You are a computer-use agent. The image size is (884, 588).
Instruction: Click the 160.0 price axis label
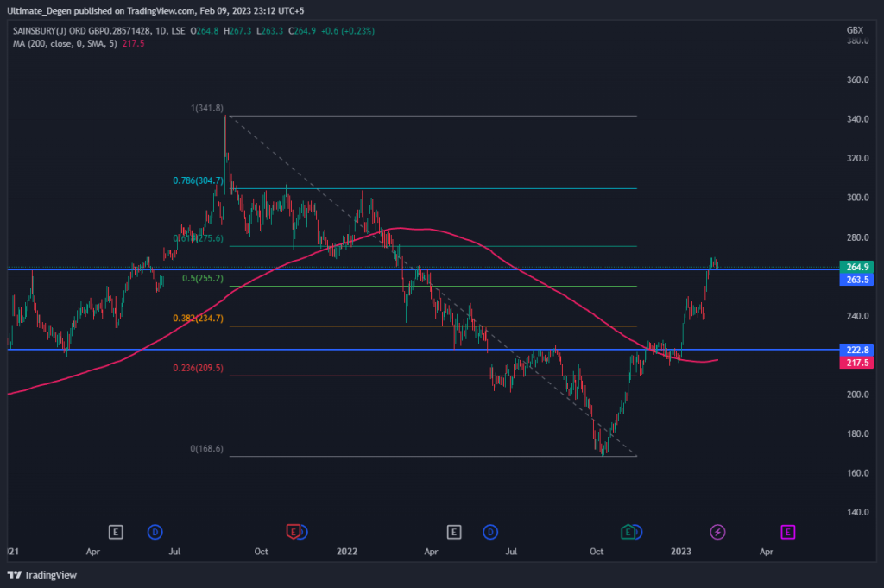[x=857, y=473]
